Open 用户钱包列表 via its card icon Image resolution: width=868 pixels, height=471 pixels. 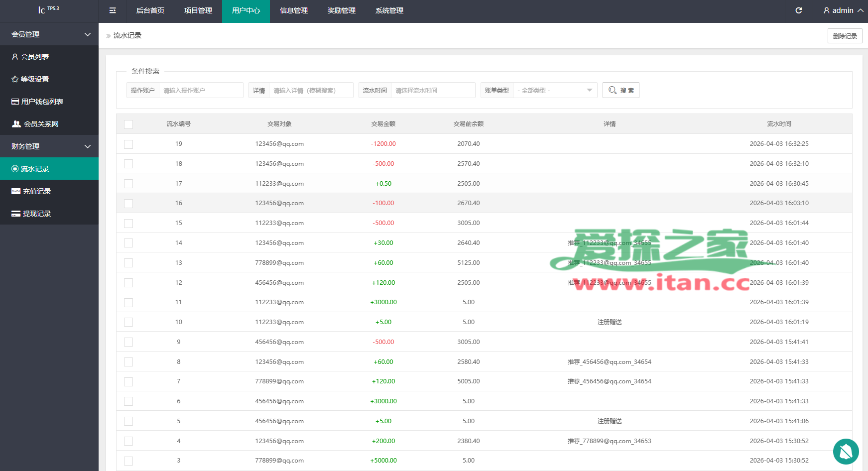pyautogui.click(x=15, y=102)
